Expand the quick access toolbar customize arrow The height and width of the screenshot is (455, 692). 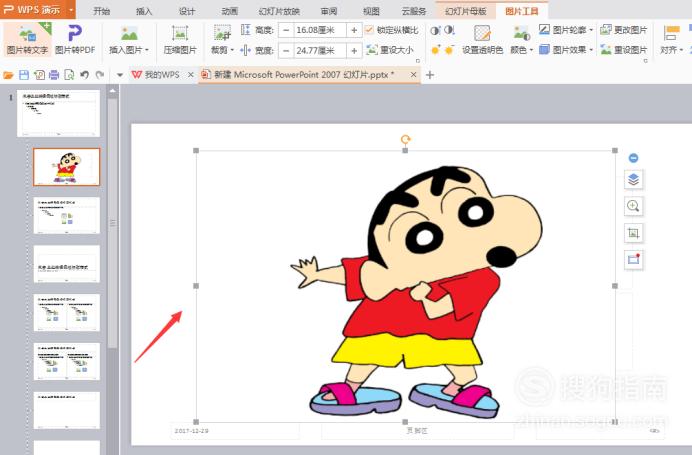coord(119,75)
